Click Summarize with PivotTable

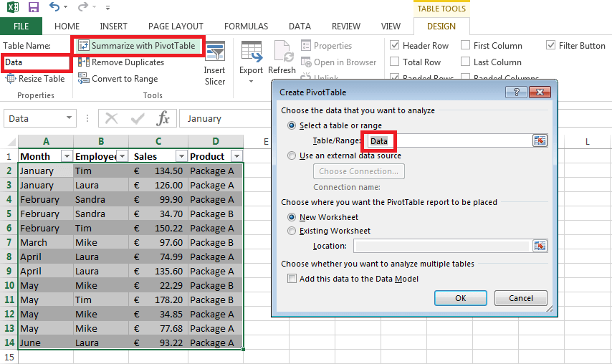(x=138, y=46)
